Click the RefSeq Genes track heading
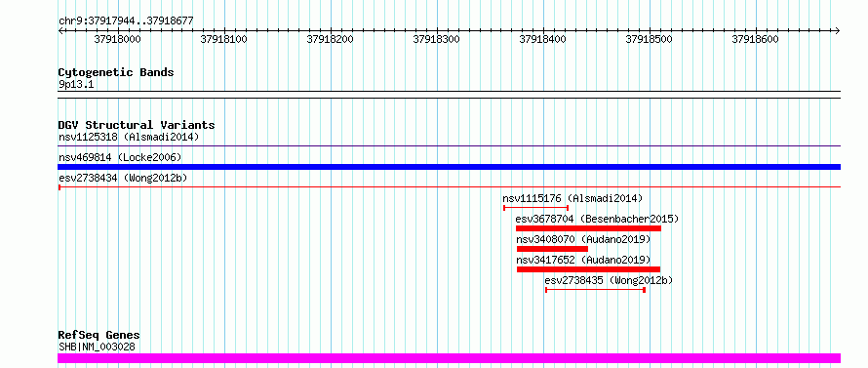Screen dimensions: 868x368 pos(99,336)
